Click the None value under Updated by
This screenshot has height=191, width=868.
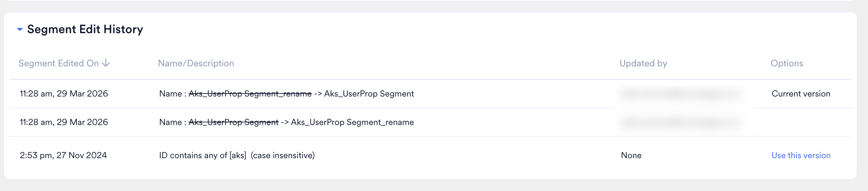tap(631, 155)
